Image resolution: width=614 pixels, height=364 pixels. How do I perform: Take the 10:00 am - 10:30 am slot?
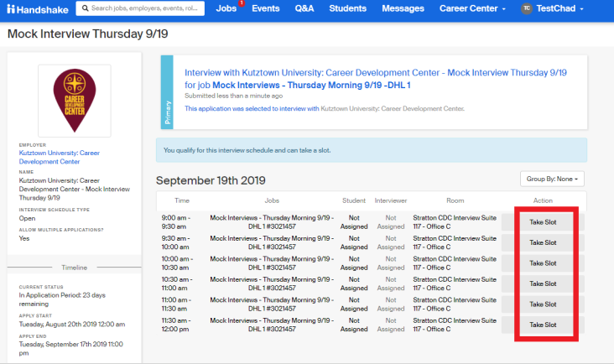click(x=543, y=263)
